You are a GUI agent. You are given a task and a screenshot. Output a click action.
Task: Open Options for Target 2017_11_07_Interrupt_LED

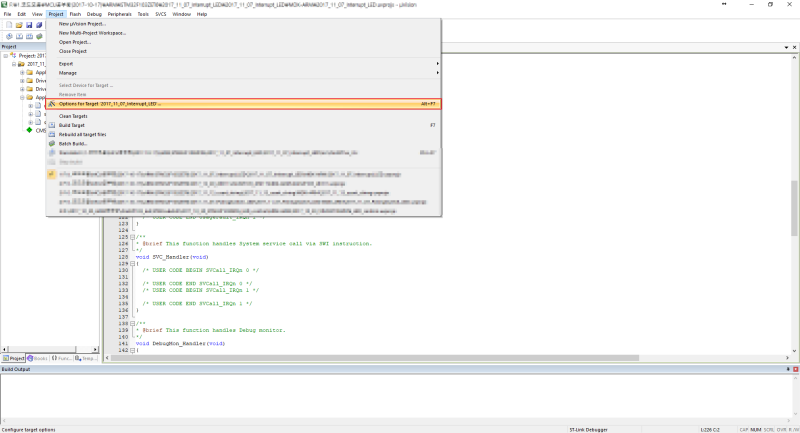(x=110, y=103)
